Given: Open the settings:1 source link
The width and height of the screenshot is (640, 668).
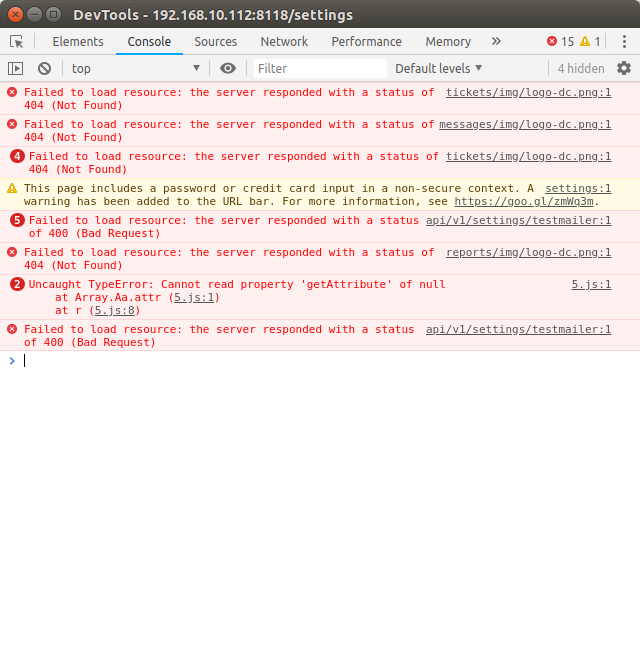Looking at the screenshot, I should [578, 188].
